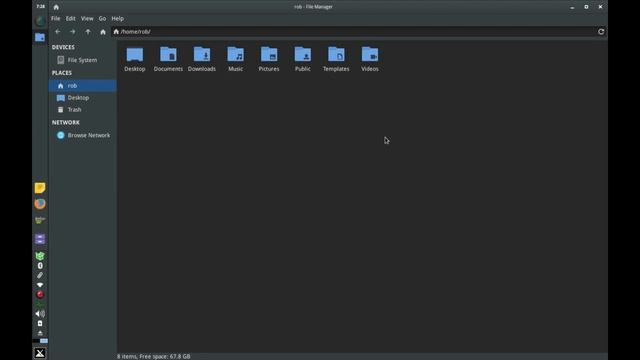Go back using the back arrow

coord(58,31)
